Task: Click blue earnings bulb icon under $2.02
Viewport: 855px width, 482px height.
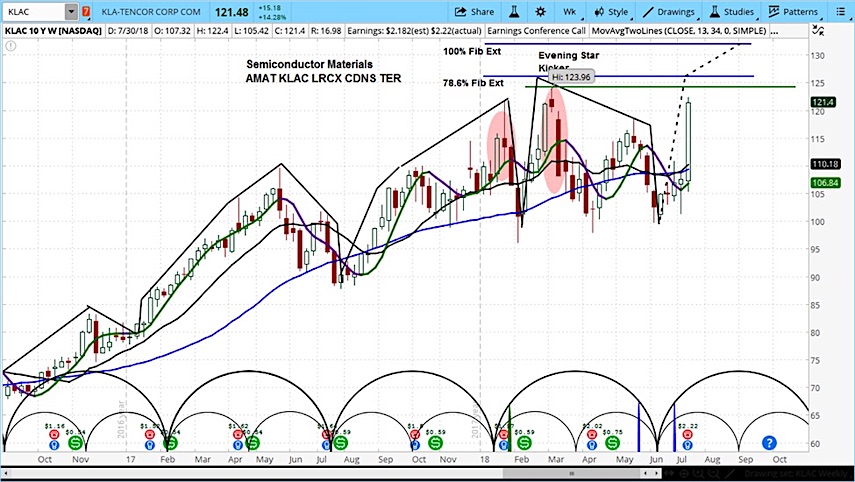Action: coord(592,445)
